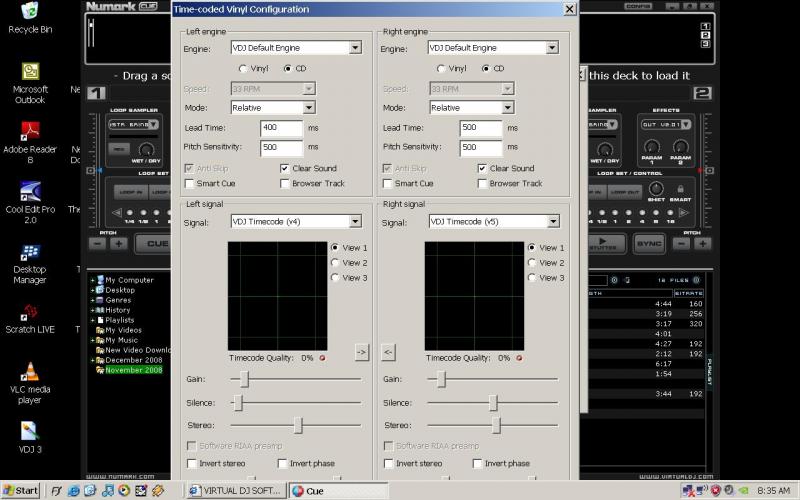Launch Cool Edit Pro 2.0 shortcut
Screen dimensions: 800x500
(30, 203)
